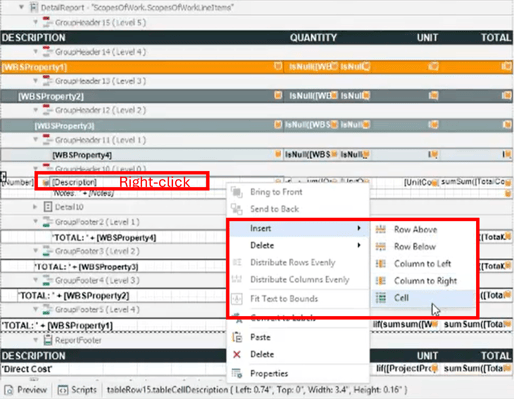Select the 'TOTAL: ' + [WBSProperty1] cell

point(113,325)
